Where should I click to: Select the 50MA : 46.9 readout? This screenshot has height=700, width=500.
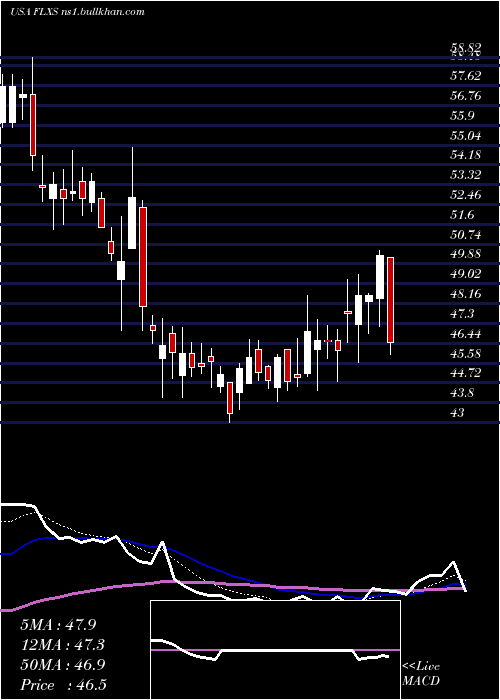62,665
